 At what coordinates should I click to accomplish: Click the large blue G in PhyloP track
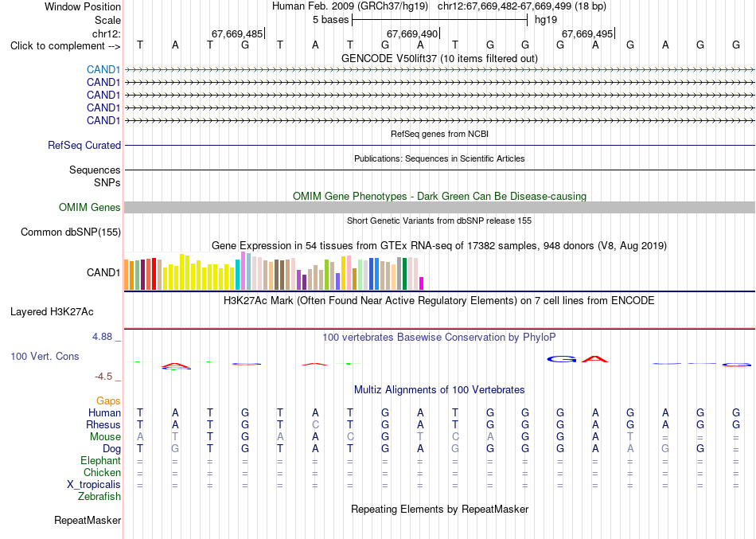tap(562, 359)
